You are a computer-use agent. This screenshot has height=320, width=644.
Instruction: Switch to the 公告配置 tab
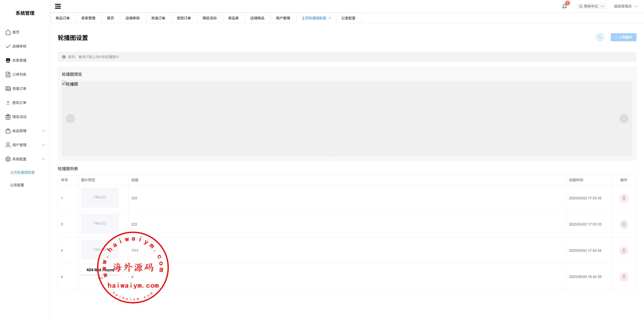[348, 18]
